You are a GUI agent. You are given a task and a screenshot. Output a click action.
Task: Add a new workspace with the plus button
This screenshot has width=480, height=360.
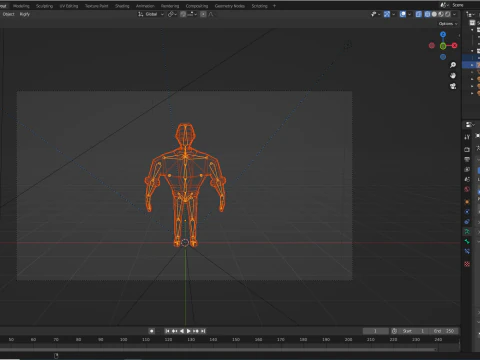pyautogui.click(x=274, y=6)
